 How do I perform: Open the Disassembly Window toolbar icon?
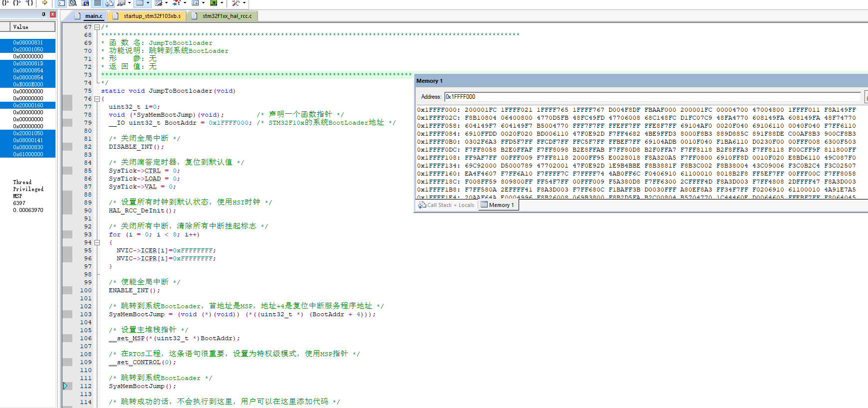point(73,2)
